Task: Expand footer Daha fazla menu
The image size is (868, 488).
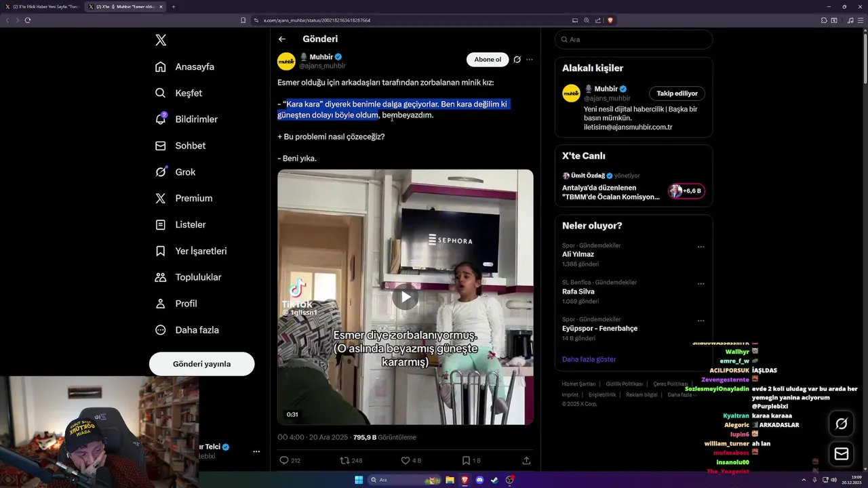Action: (x=681, y=394)
